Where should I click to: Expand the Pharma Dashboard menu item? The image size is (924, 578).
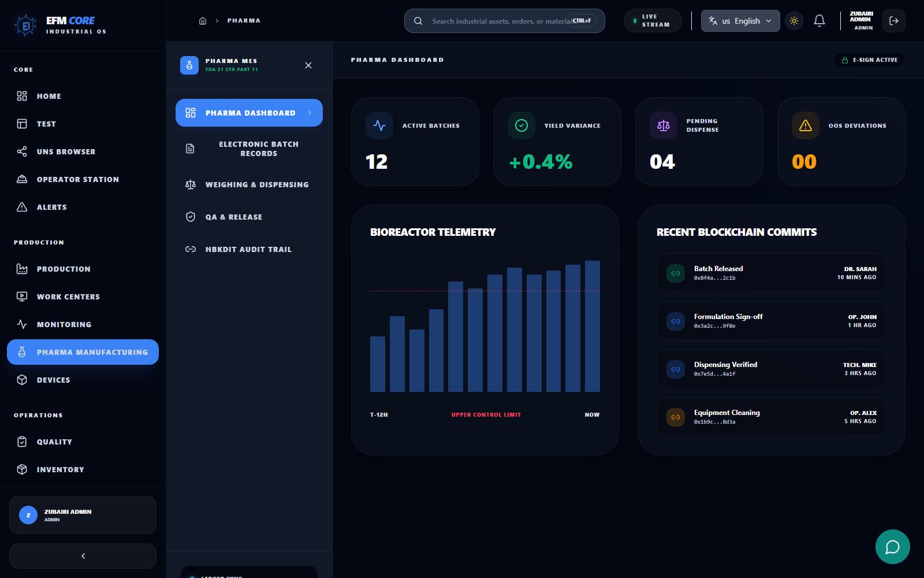pyautogui.click(x=249, y=113)
